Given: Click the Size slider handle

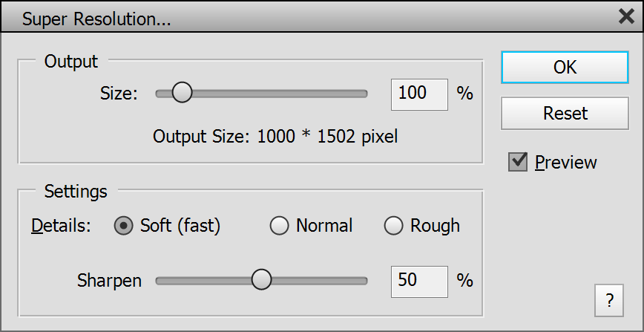Looking at the screenshot, I should [x=182, y=94].
